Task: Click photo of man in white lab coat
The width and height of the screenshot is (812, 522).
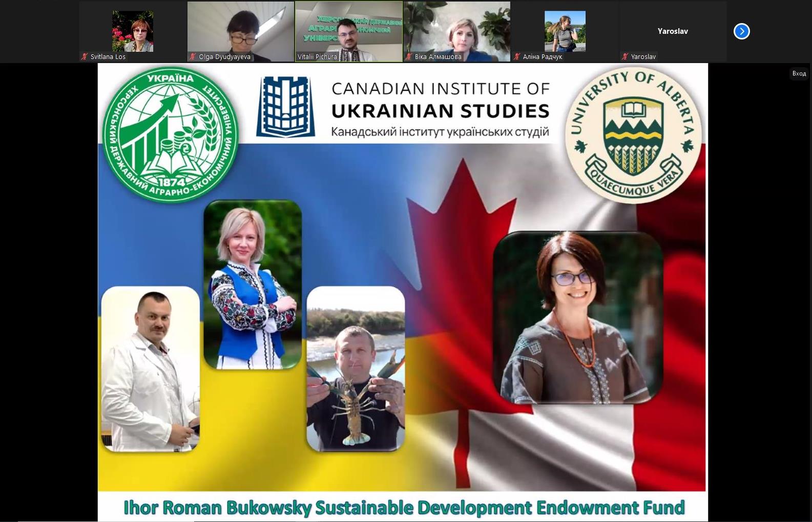Action: tap(150, 369)
